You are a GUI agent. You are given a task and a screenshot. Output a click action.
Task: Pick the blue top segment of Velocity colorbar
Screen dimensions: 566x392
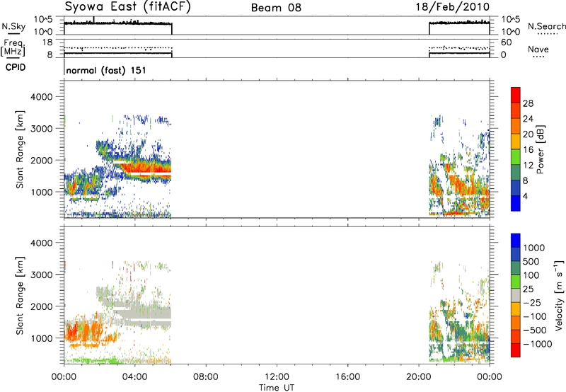point(516,241)
